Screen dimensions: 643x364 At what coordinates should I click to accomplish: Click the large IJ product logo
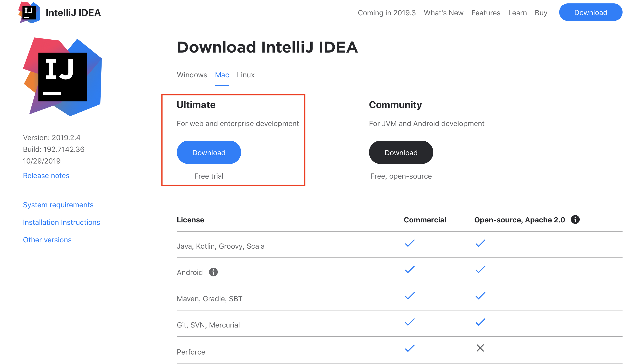pyautogui.click(x=63, y=77)
